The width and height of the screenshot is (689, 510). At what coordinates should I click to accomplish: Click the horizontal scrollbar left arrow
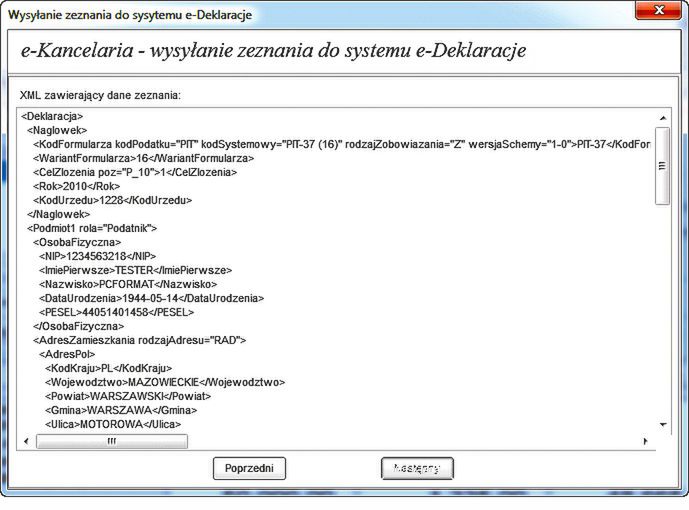pos(26,441)
